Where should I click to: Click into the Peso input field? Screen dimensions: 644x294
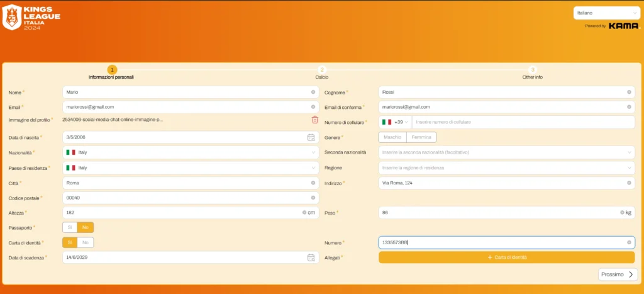pyautogui.click(x=506, y=213)
